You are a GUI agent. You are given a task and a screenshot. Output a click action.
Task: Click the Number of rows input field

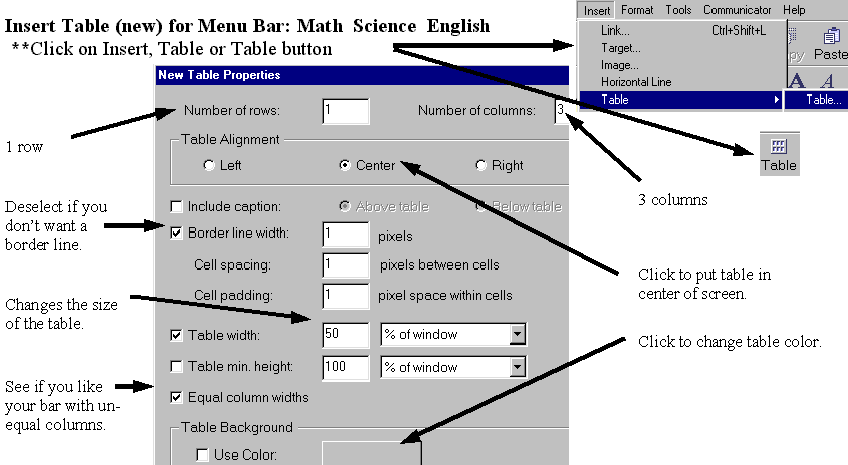click(x=346, y=111)
